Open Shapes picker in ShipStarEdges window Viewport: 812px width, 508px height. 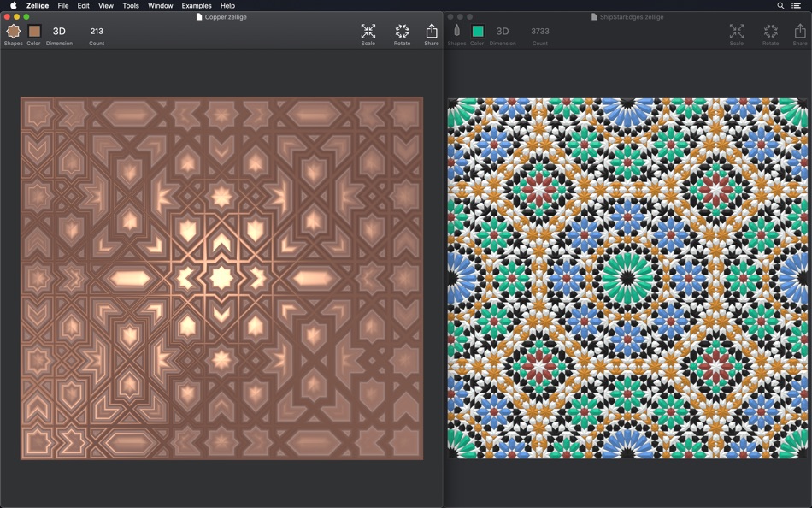pos(456,32)
